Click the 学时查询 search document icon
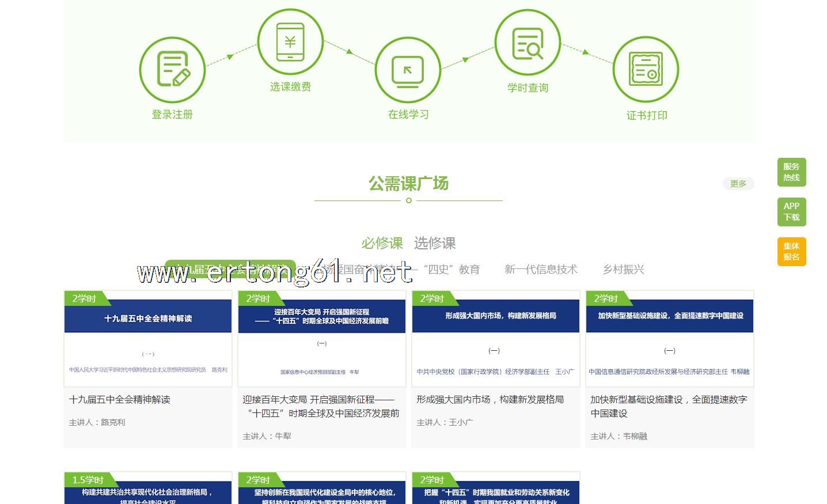The image size is (827, 504). (528, 43)
